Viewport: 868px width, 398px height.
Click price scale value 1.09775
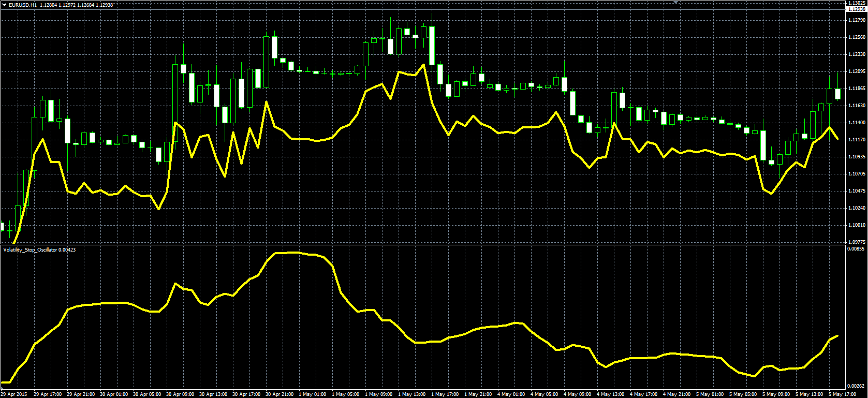click(x=857, y=241)
